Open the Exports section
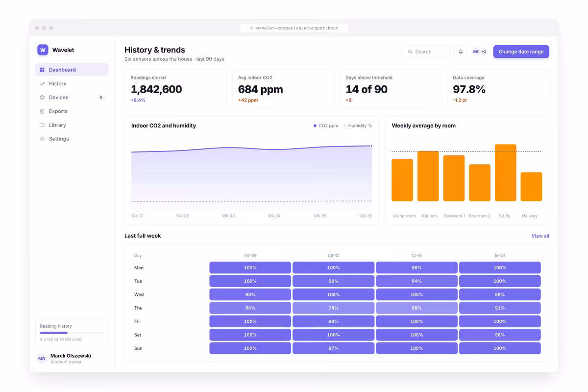The image size is (588, 392). pyautogui.click(x=72, y=111)
